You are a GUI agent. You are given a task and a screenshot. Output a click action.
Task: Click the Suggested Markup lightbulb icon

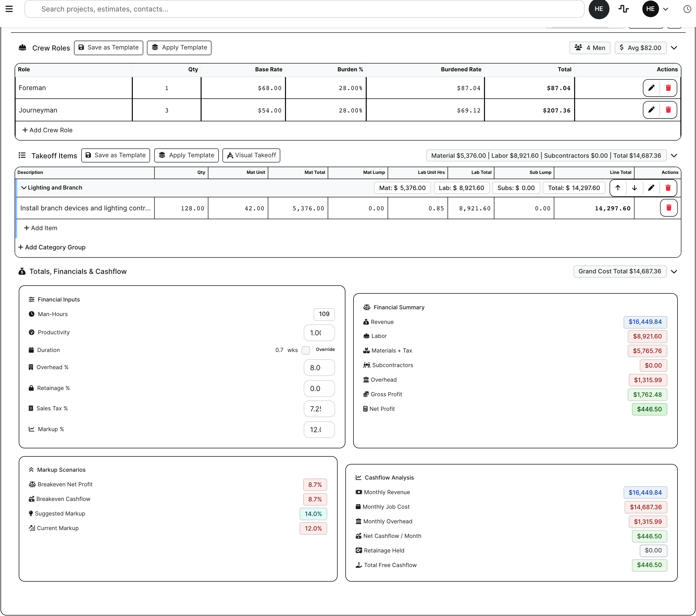click(31, 514)
